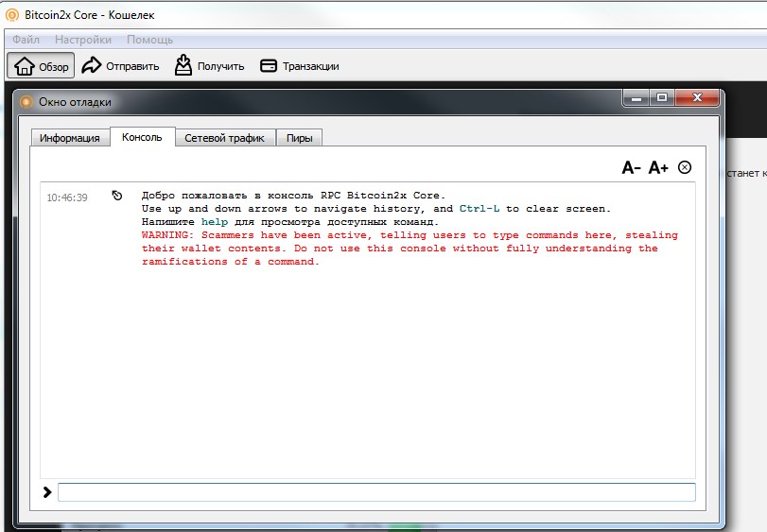The height and width of the screenshot is (532, 767).
Task: Click the Bitcoin2x Core icon in the title bar
Action: pyautogui.click(x=11, y=15)
